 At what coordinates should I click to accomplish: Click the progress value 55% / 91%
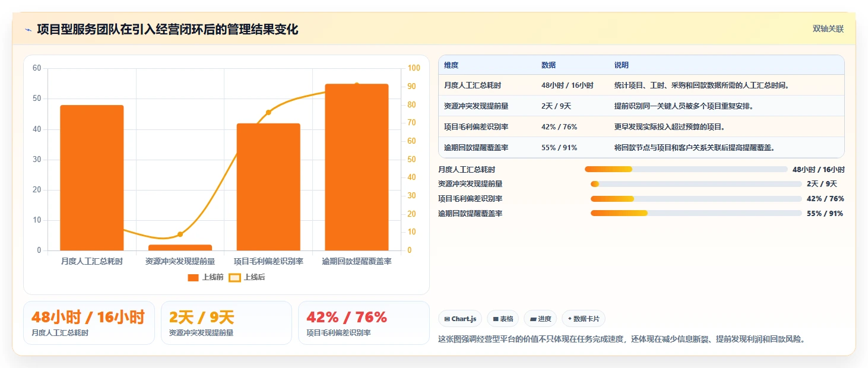tap(825, 213)
